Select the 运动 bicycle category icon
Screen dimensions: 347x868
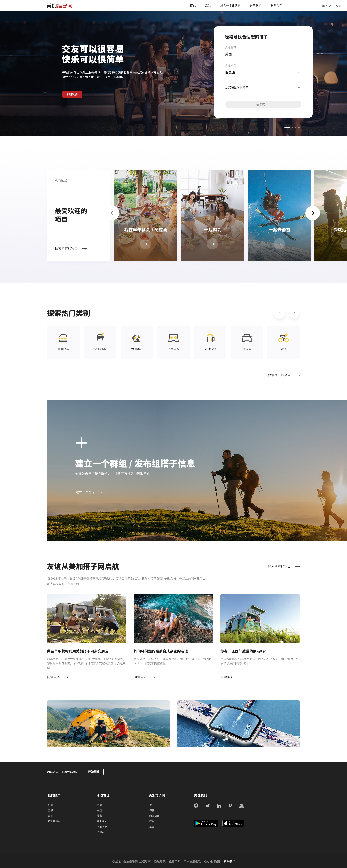pos(284,338)
